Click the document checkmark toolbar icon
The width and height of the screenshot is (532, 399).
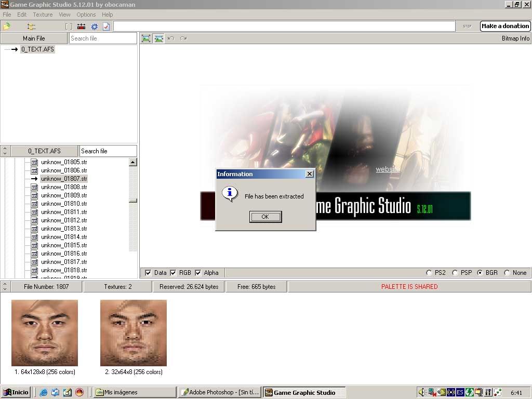tap(106, 26)
